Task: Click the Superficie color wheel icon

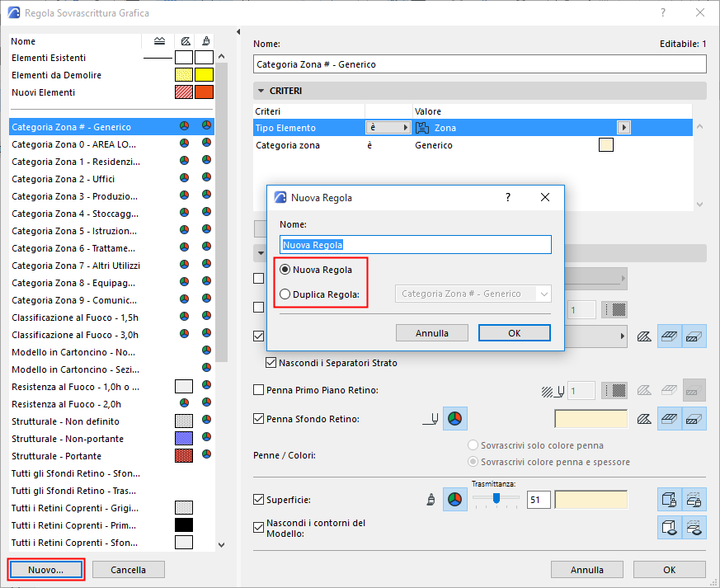Action: tap(454, 500)
